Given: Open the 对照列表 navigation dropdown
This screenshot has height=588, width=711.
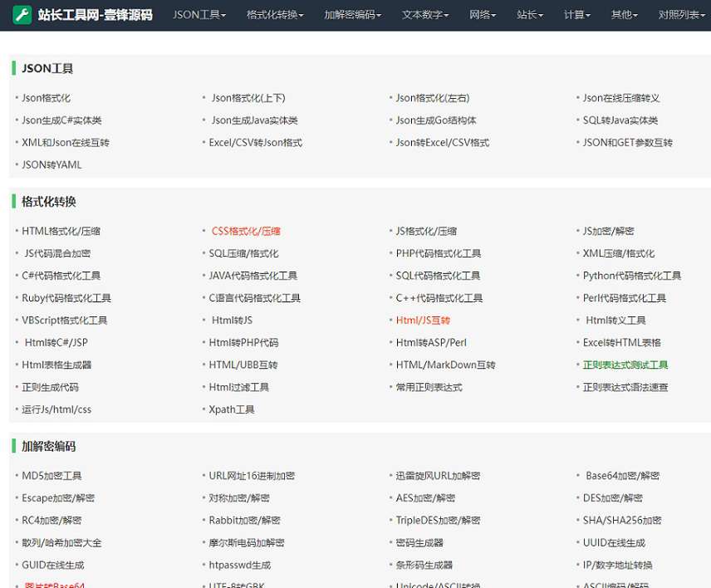Looking at the screenshot, I should (682, 15).
